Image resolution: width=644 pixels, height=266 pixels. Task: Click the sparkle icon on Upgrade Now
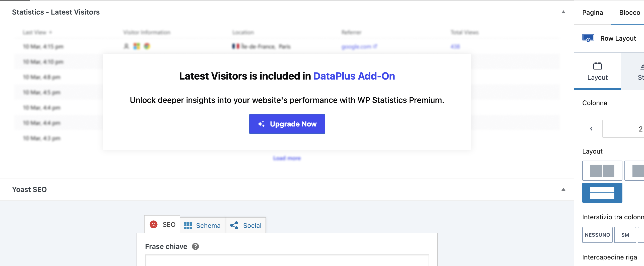261,124
